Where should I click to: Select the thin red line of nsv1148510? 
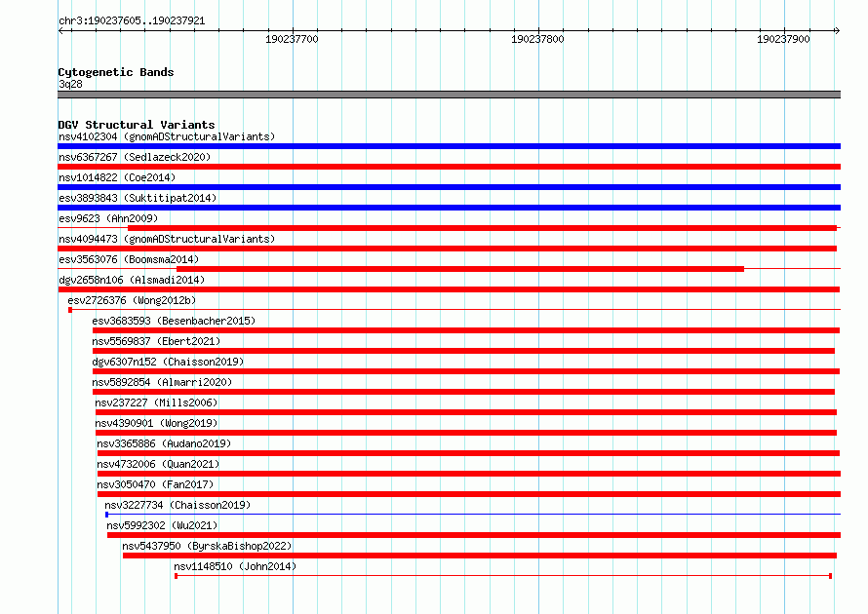(x=503, y=576)
